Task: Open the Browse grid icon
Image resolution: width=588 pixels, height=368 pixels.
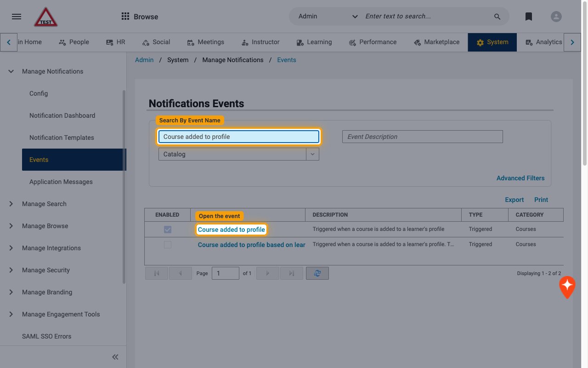Action: coord(125,17)
